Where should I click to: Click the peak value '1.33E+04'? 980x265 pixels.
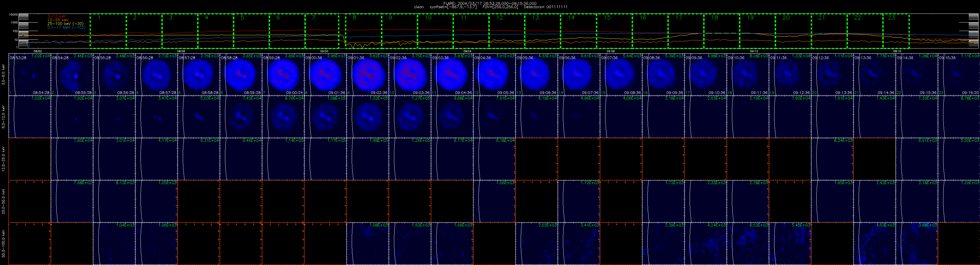pos(801,56)
